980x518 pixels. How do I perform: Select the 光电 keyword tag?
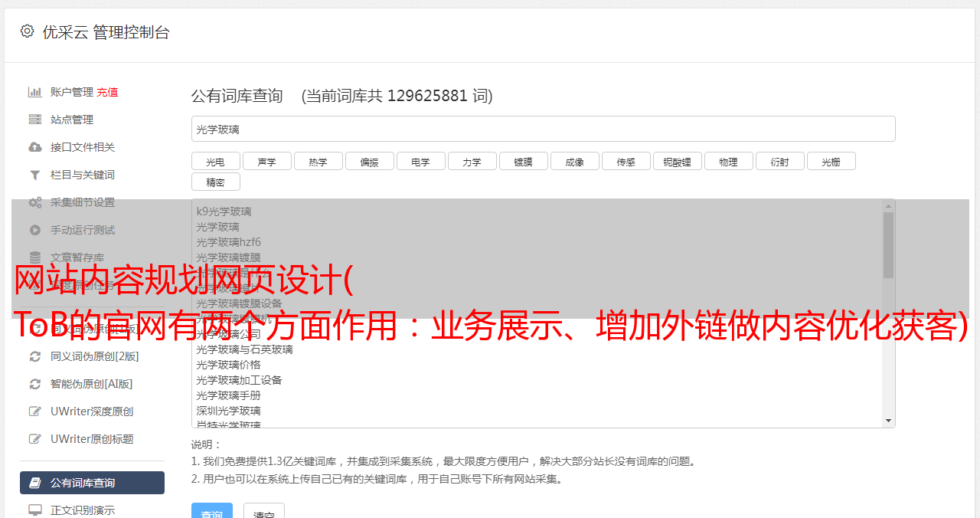[216, 162]
